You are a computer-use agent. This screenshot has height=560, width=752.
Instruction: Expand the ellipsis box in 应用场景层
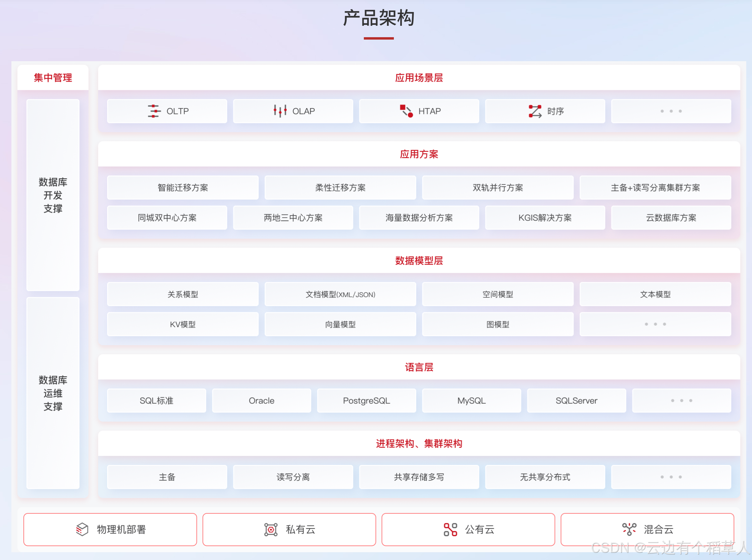(x=671, y=111)
